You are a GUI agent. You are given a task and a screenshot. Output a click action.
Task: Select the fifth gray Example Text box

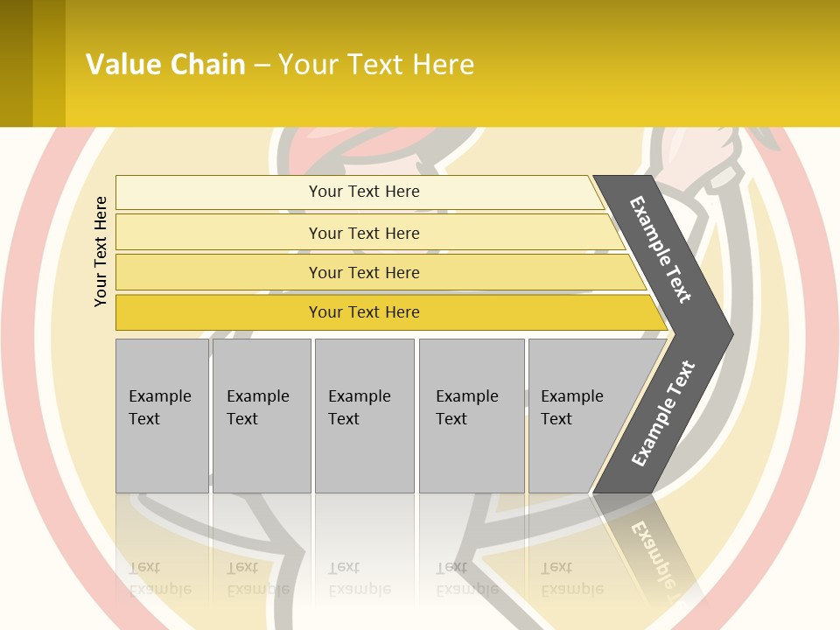coord(577,415)
